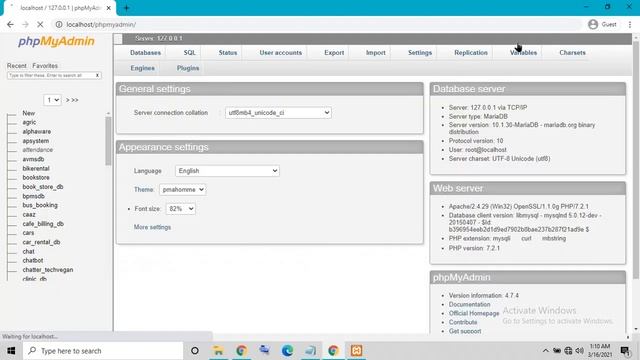Select New in the database tree
640x360 pixels.
click(x=29, y=113)
